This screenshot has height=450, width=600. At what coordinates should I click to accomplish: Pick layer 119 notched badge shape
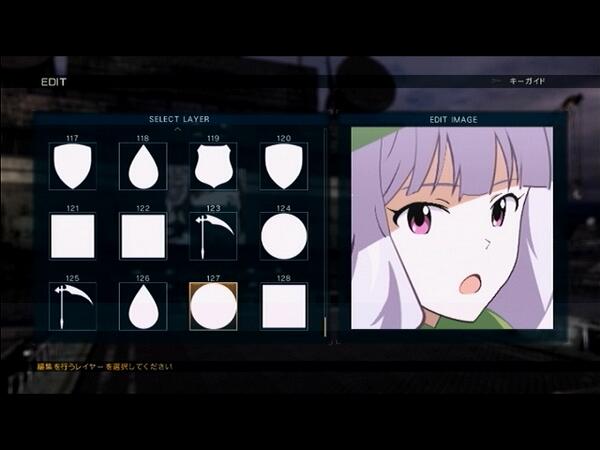click(214, 166)
